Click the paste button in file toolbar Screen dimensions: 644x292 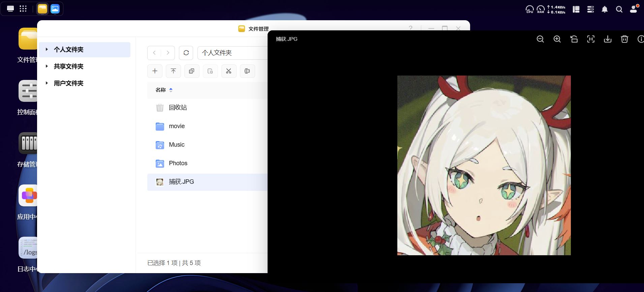[x=210, y=71]
